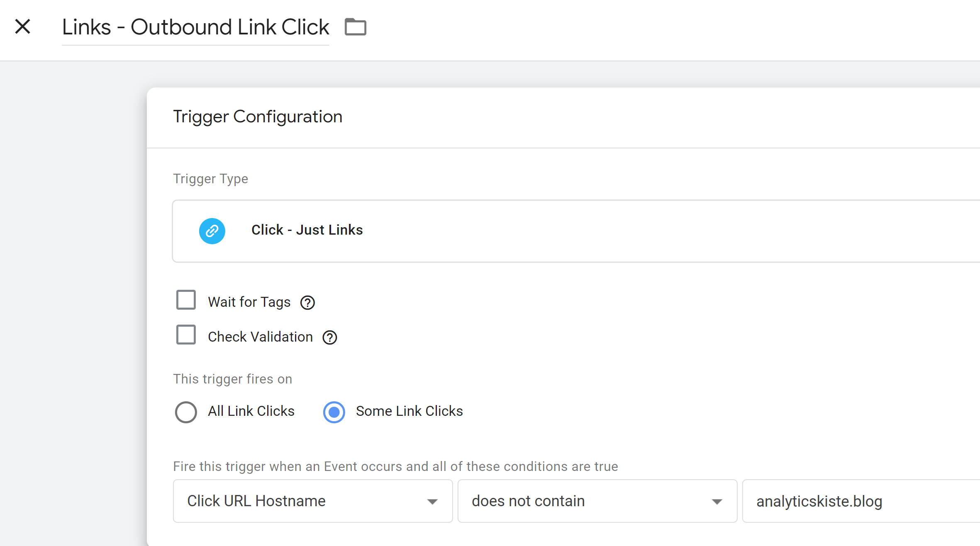Enable the Check Validation checkbox
980x546 pixels.
[x=186, y=335]
